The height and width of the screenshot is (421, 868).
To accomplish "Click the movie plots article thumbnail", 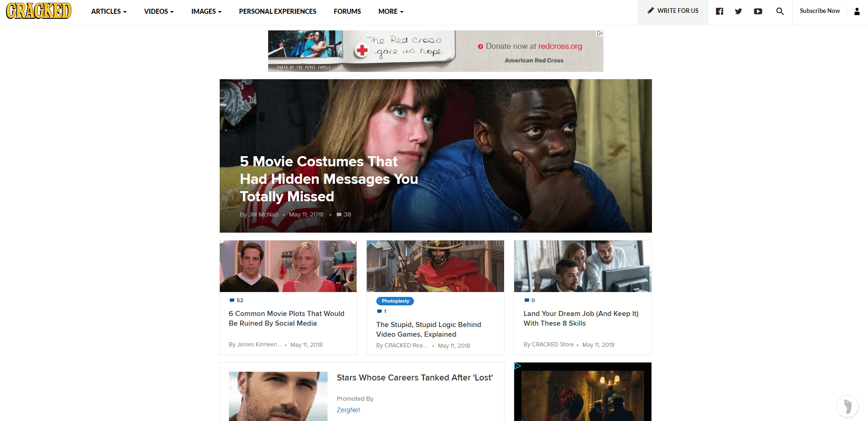I will (288, 266).
